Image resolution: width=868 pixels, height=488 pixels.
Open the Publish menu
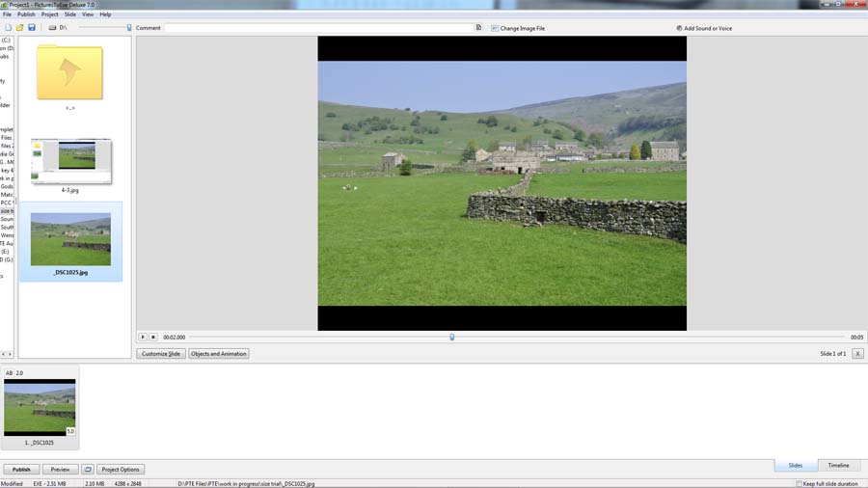point(26,14)
